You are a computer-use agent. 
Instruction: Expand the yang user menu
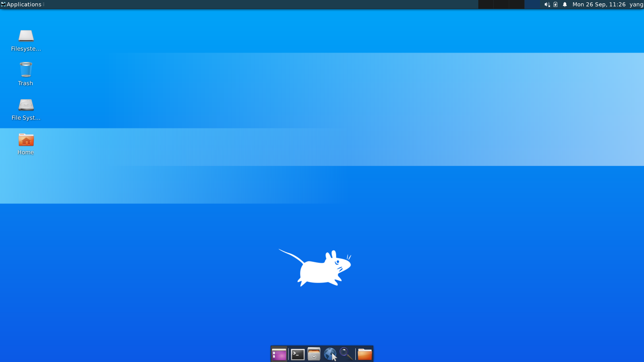[636, 5]
